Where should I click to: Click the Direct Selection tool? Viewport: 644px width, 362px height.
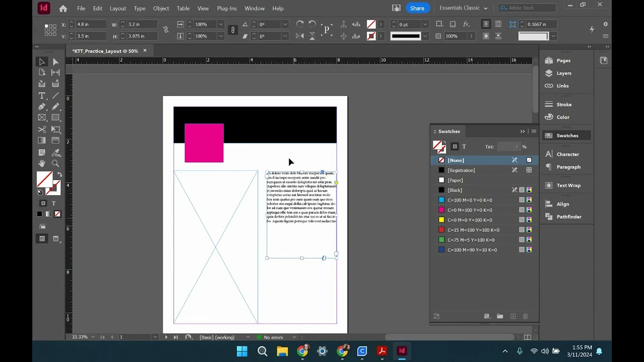(x=55, y=62)
